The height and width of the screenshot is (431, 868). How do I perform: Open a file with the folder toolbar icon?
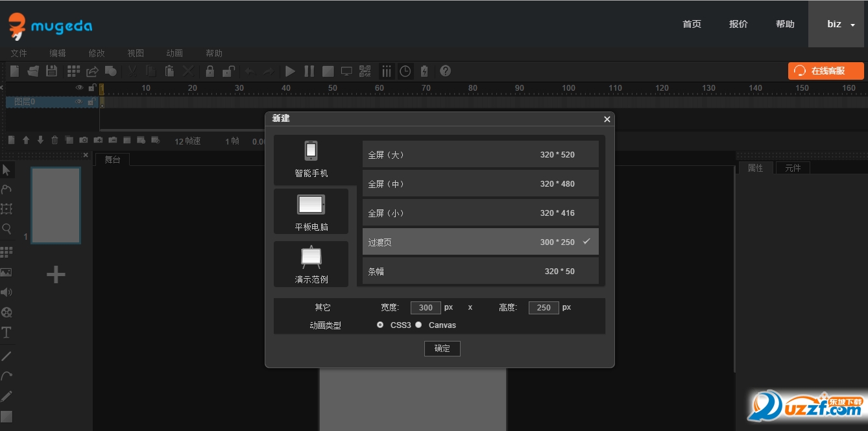(33, 71)
